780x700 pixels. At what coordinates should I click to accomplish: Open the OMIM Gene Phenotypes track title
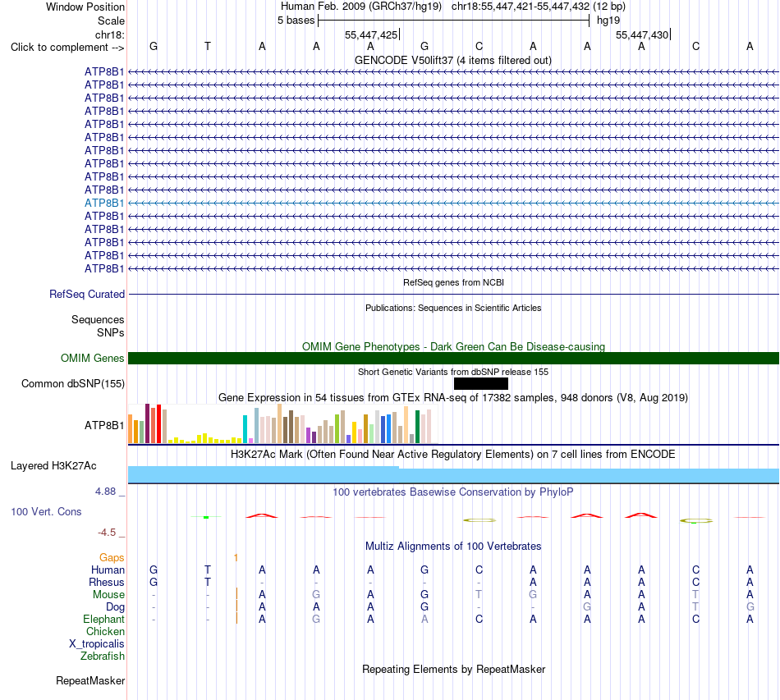click(453, 346)
